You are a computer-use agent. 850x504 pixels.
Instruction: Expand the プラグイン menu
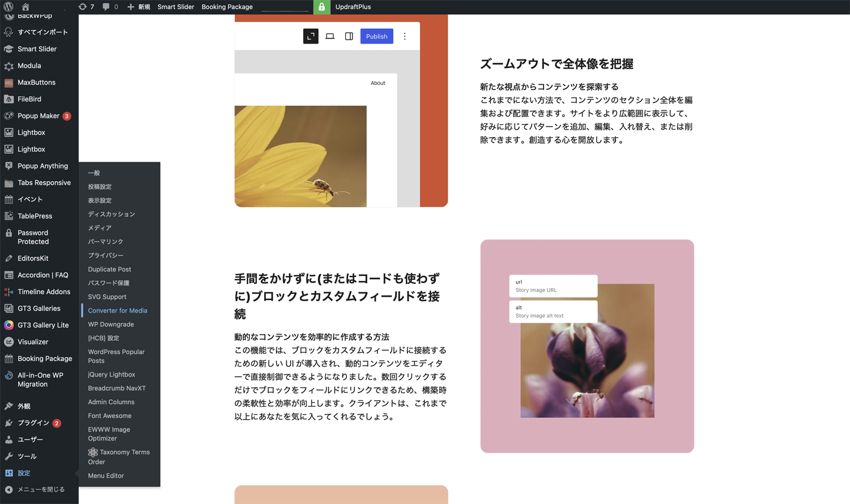[33, 423]
